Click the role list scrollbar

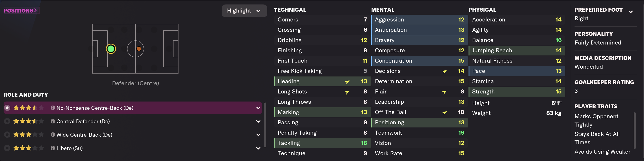tap(265, 124)
